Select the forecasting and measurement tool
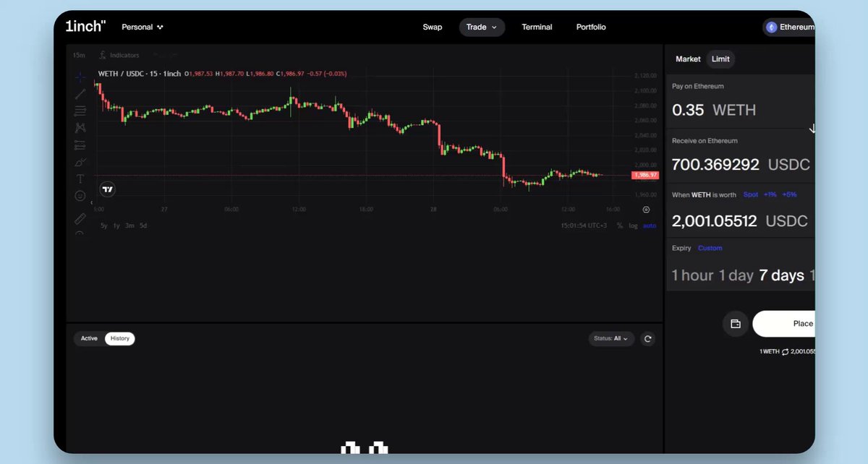868x464 pixels. [80, 145]
